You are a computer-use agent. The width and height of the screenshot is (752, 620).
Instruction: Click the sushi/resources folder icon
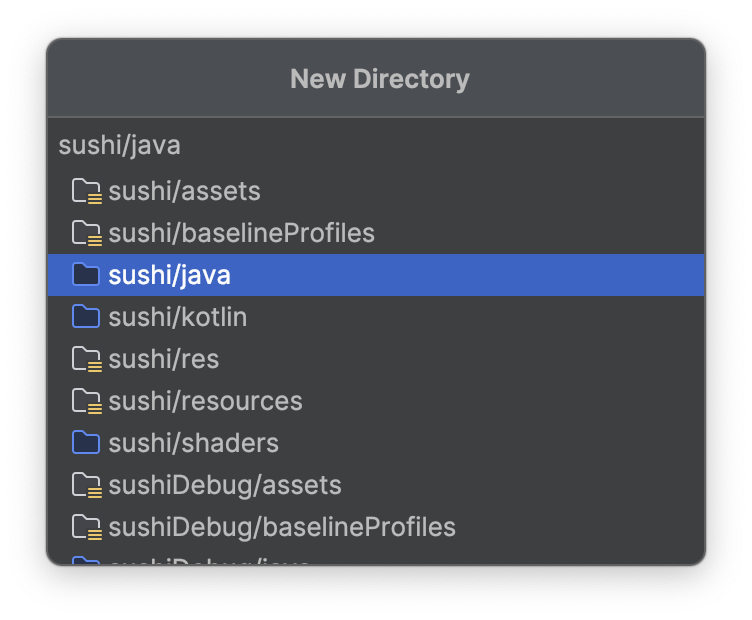[x=87, y=401]
